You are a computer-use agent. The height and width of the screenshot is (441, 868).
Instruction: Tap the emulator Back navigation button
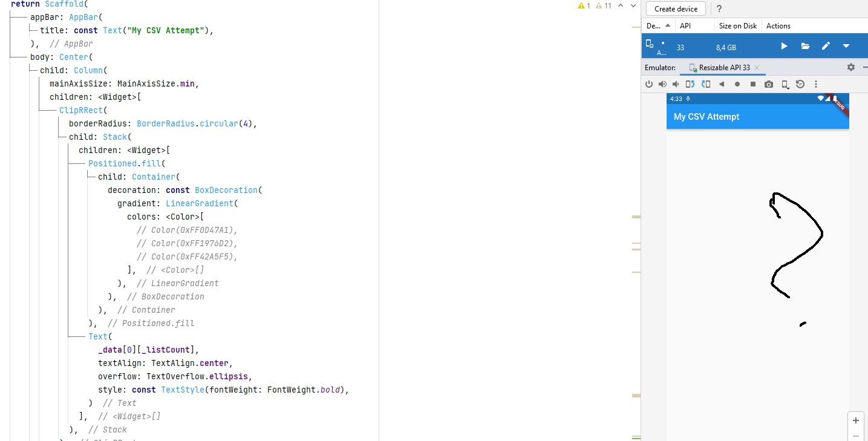pos(722,84)
